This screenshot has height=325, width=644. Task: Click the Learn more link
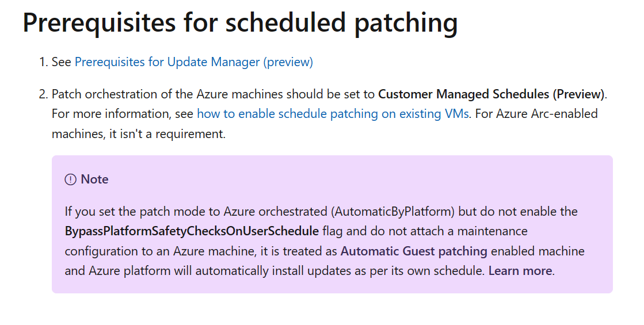tap(520, 271)
